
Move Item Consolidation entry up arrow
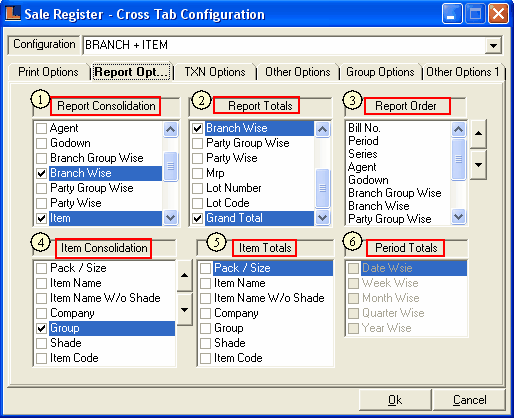[184, 275]
